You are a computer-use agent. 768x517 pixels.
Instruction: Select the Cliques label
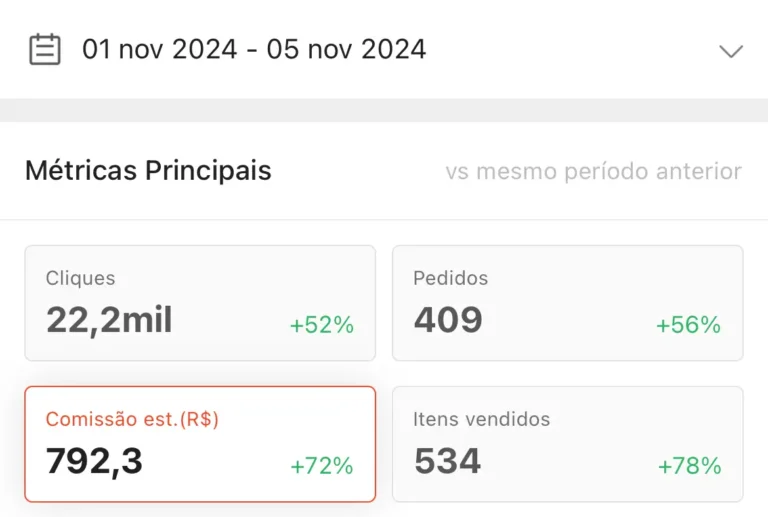(x=80, y=278)
